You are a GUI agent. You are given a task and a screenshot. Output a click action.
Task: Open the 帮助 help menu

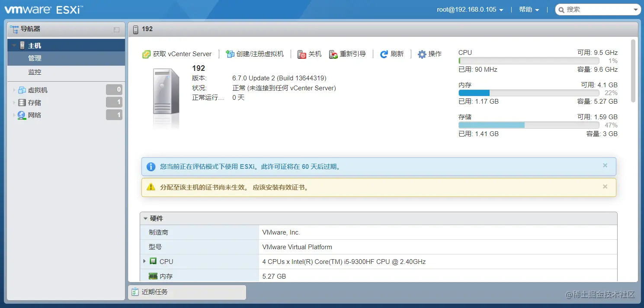pyautogui.click(x=529, y=10)
